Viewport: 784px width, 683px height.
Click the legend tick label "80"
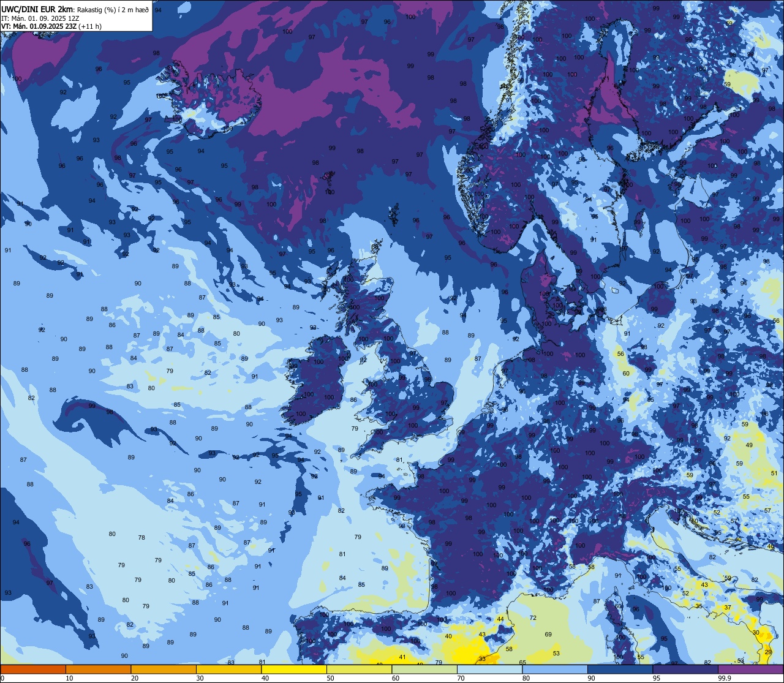526,678
